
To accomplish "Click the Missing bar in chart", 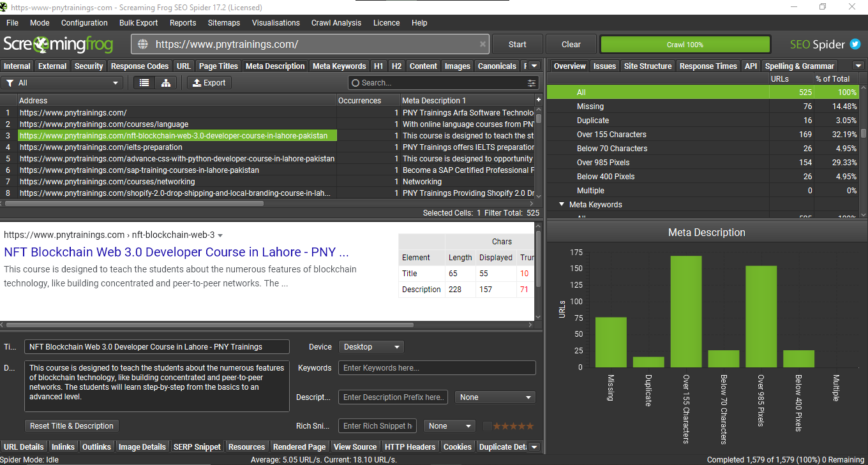I will click(611, 342).
